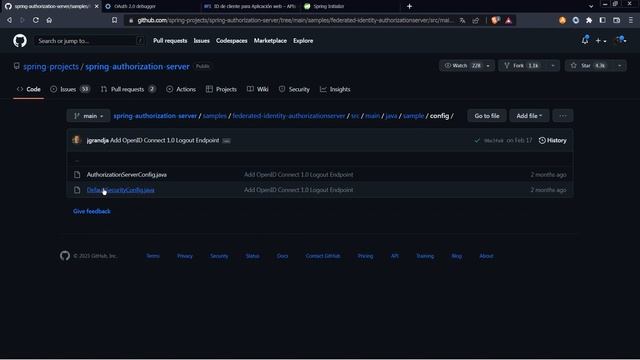Select the Pull requests repository tab
The width and height of the screenshot is (640, 360).
point(128,89)
